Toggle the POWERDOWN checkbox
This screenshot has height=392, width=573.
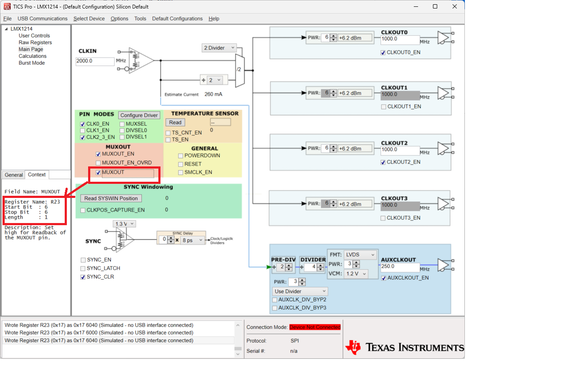[x=180, y=156]
